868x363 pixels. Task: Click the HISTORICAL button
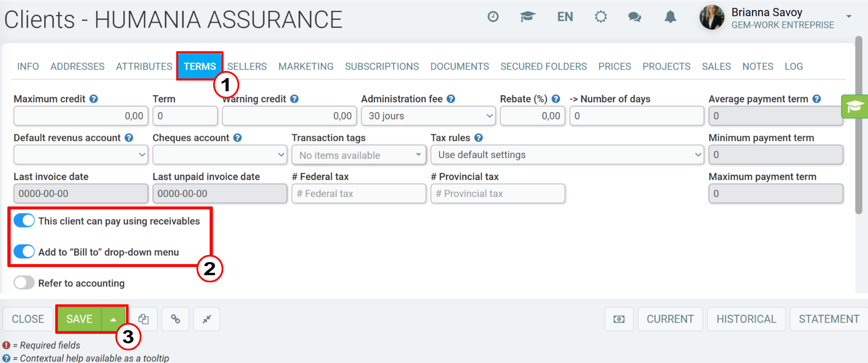pyautogui.click(x=746, y=319)
